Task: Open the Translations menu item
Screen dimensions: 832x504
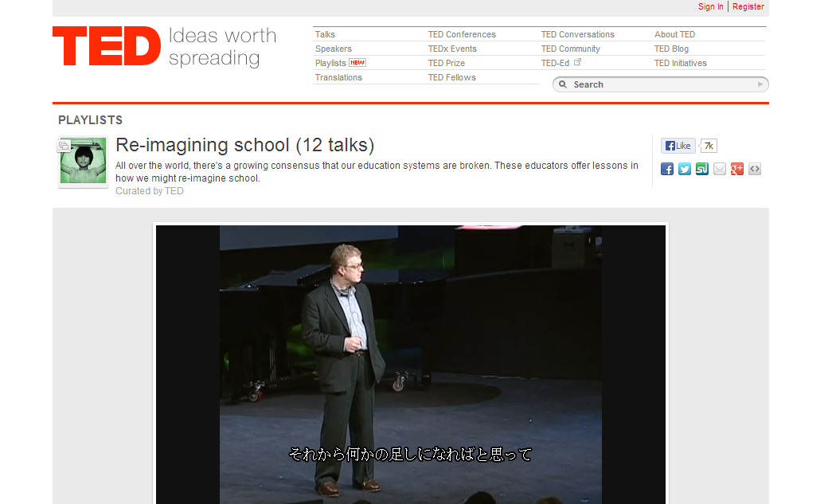Action: click(x=338, y=77)
